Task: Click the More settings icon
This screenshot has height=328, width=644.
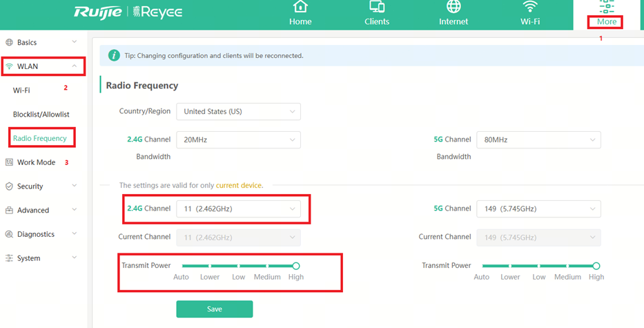Action: click(x=607, y=8)
